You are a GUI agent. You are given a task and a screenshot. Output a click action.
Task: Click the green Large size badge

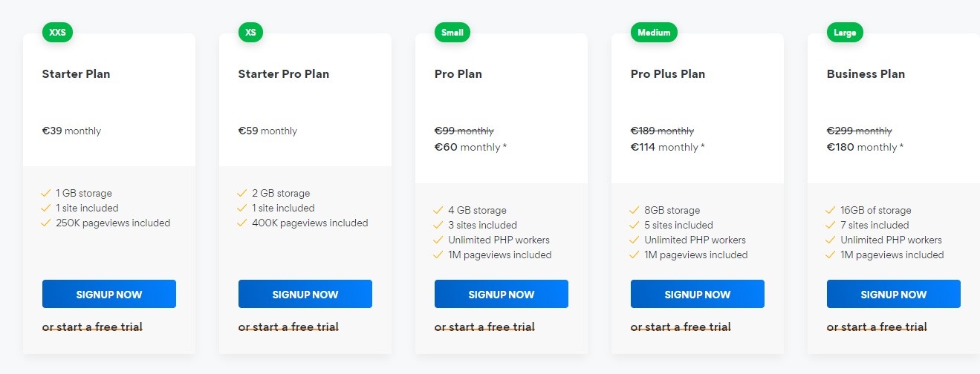point(845,33)
